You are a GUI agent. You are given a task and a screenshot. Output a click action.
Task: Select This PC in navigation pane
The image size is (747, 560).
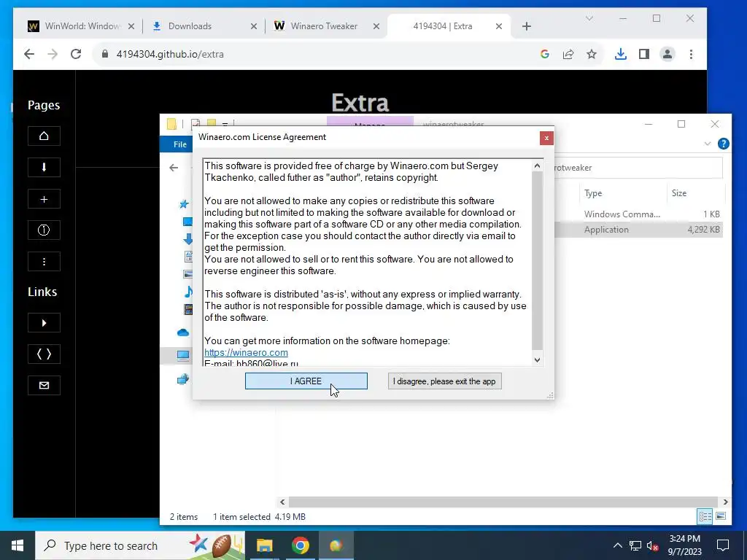183,355
